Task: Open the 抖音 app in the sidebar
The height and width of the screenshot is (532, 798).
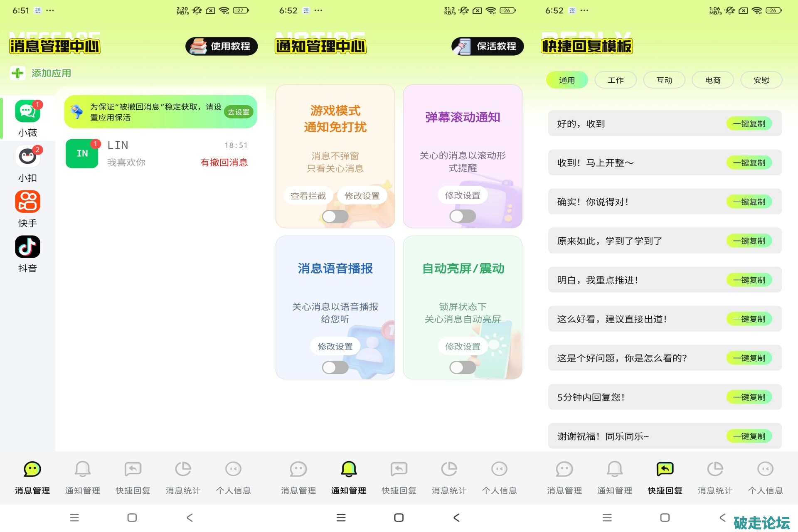Action: point(27,247)
